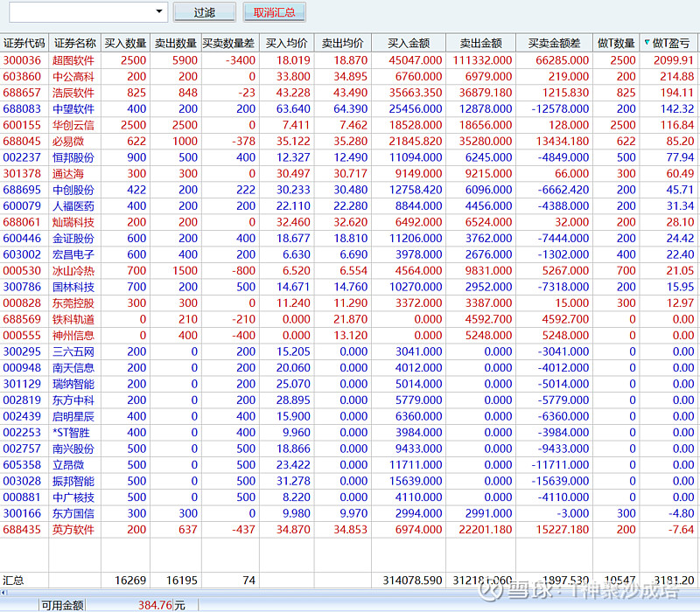Click the profit value 116.84

point(676,125)
